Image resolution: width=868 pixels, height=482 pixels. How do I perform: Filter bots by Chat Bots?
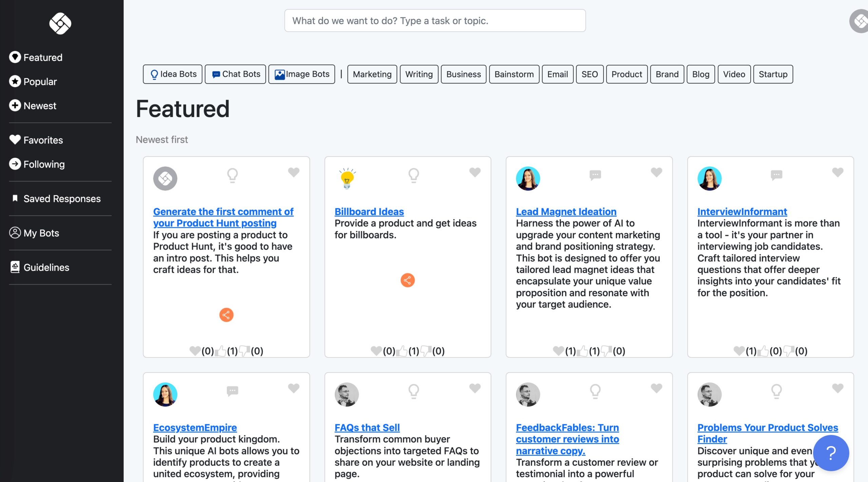point(235,74)
